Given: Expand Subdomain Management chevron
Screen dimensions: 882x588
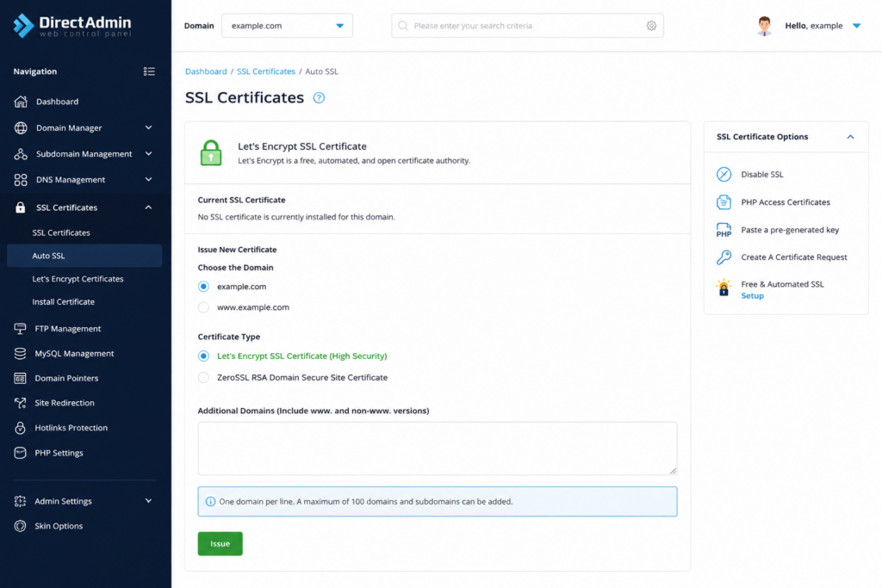Looking at the screenshot, I should point(148,153).
